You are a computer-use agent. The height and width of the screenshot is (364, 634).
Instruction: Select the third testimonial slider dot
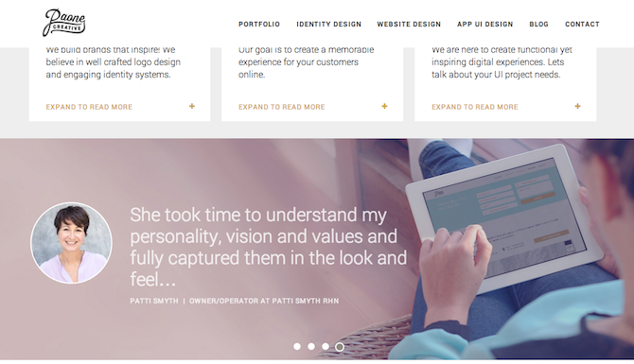326,346
